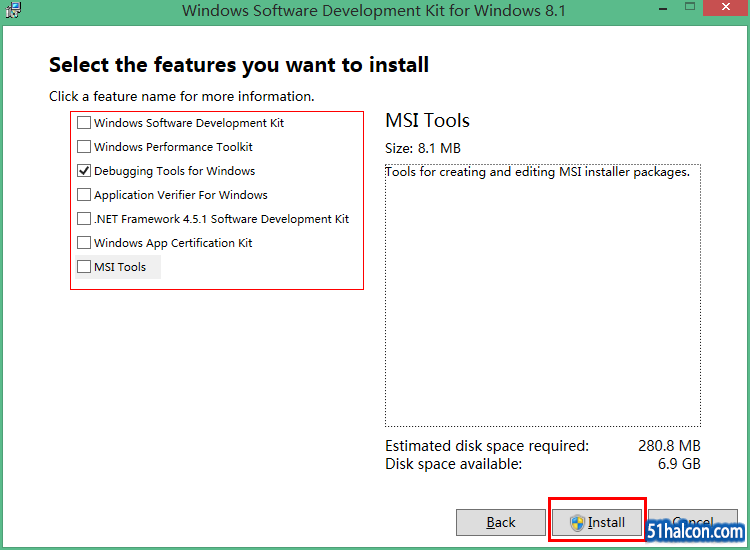Click the installer icon in the title bar
Image resolution: width=750 pixels, height=550 pixels.
pos(13,10)
